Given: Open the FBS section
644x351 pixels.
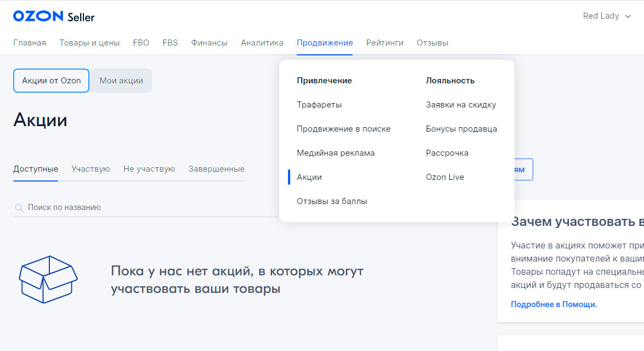Looking at the screenshot, I should (170, 43).
